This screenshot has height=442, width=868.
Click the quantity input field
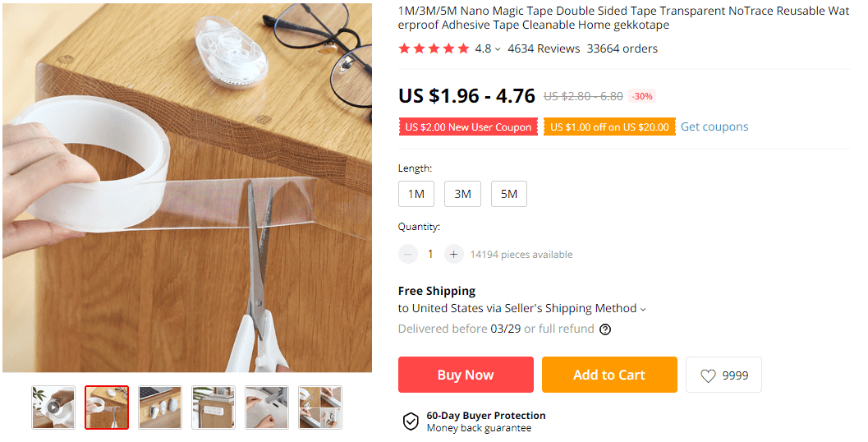click(x=430, y=255)
